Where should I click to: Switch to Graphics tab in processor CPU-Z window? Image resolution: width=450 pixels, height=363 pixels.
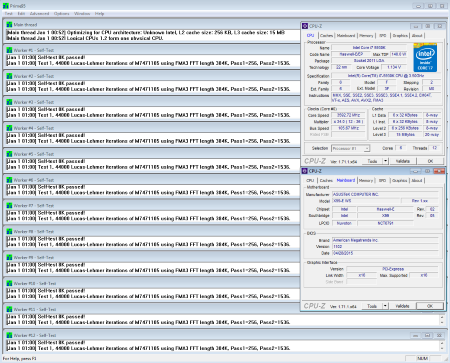pos(400,36)
